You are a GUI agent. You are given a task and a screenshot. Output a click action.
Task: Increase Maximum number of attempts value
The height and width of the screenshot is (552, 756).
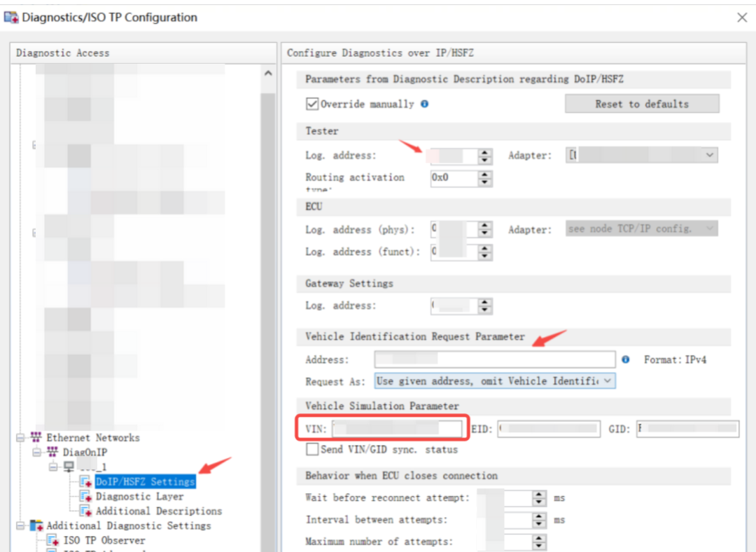pos(540,538)
